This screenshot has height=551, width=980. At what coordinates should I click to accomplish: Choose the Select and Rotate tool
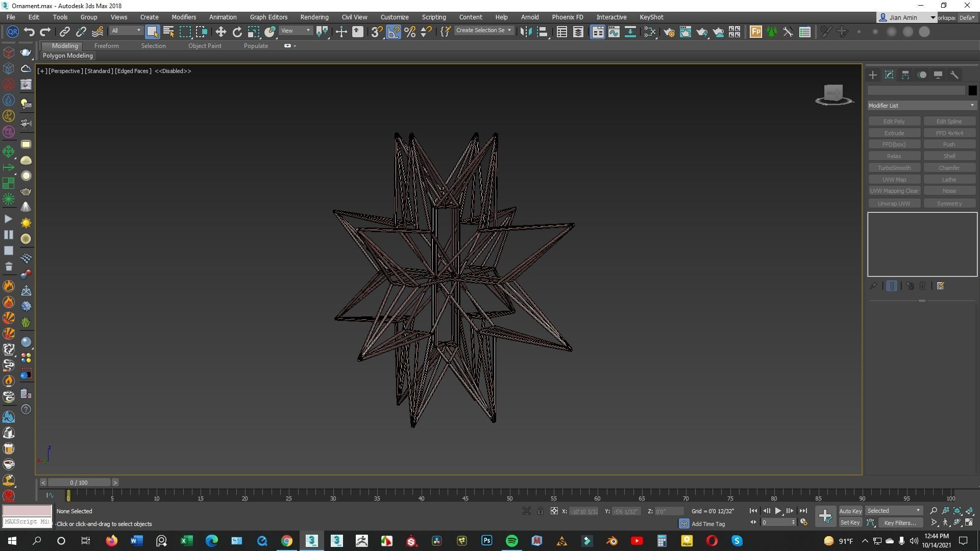click(237, 32)
